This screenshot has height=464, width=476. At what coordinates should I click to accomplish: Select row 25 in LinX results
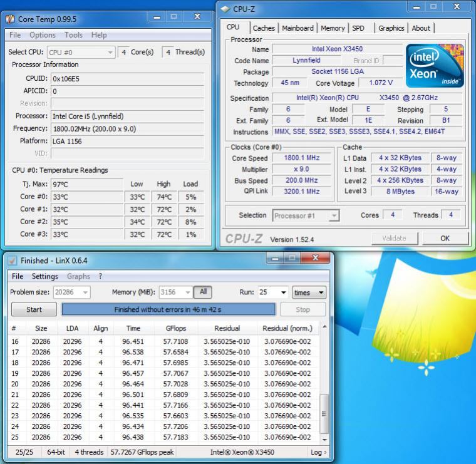[163, 437]
